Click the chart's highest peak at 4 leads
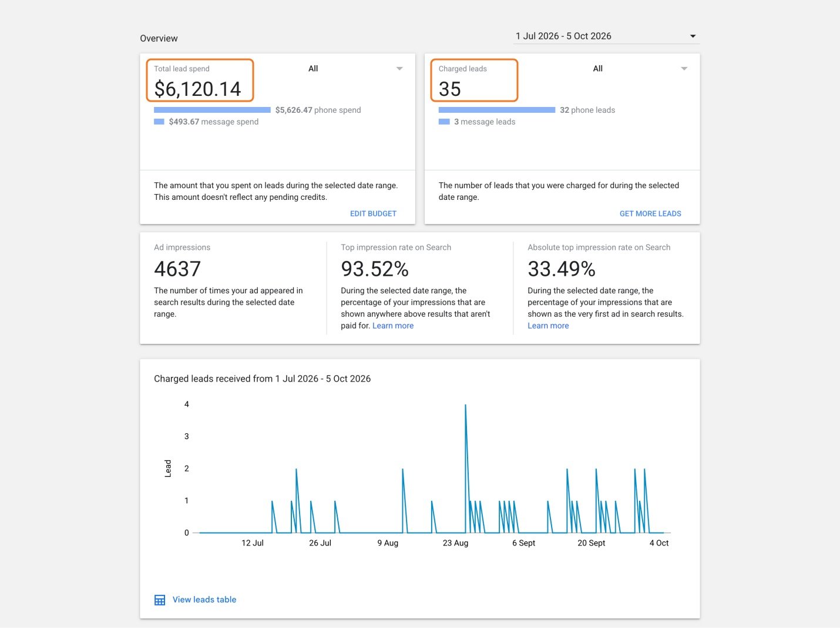840x629 pixels. click(x=465, y=405)
